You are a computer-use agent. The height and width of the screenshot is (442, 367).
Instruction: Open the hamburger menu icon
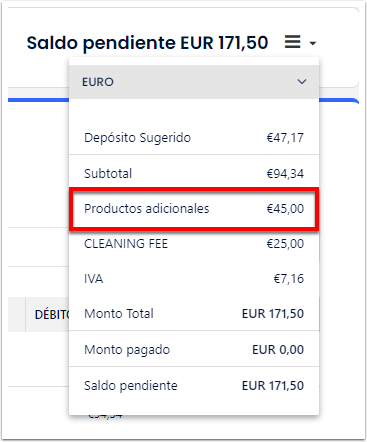(292, 42)
